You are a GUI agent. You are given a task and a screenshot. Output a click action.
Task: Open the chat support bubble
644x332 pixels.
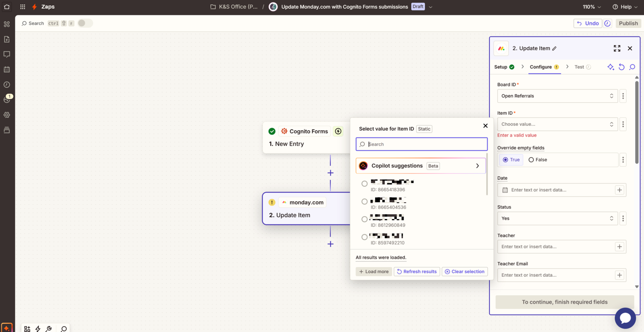click(625, 318)
